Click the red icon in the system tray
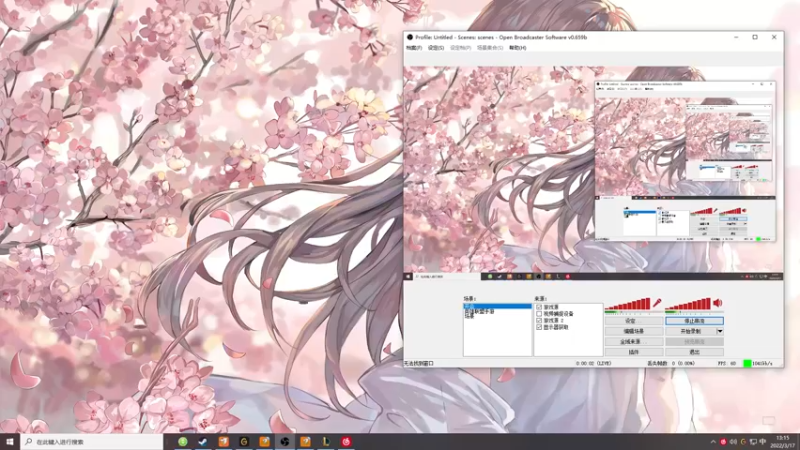The image size is (800, 450). click(x=723, y=442)
